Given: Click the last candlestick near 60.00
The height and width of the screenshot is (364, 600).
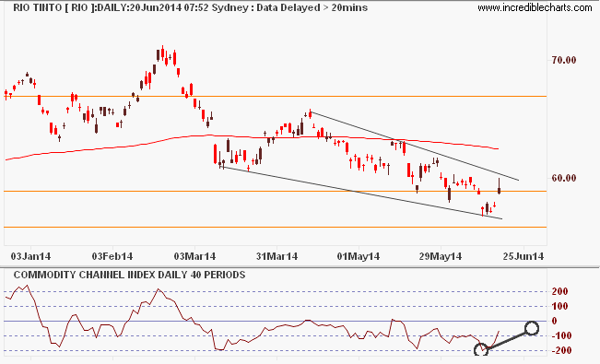Looking at the screenshot, I should (499, 186).
